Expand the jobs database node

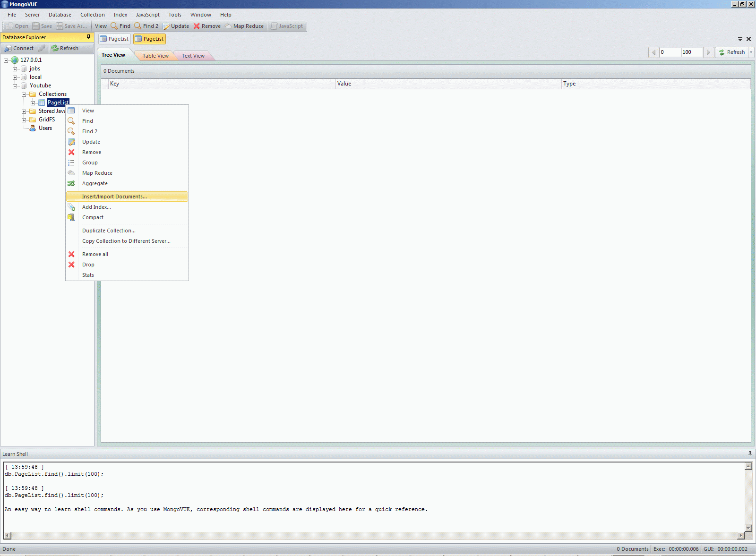coord(15,69)
